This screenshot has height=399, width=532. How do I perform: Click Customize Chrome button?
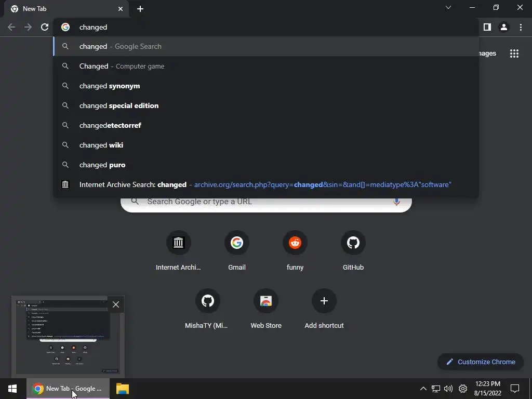[x=481, y=362]
